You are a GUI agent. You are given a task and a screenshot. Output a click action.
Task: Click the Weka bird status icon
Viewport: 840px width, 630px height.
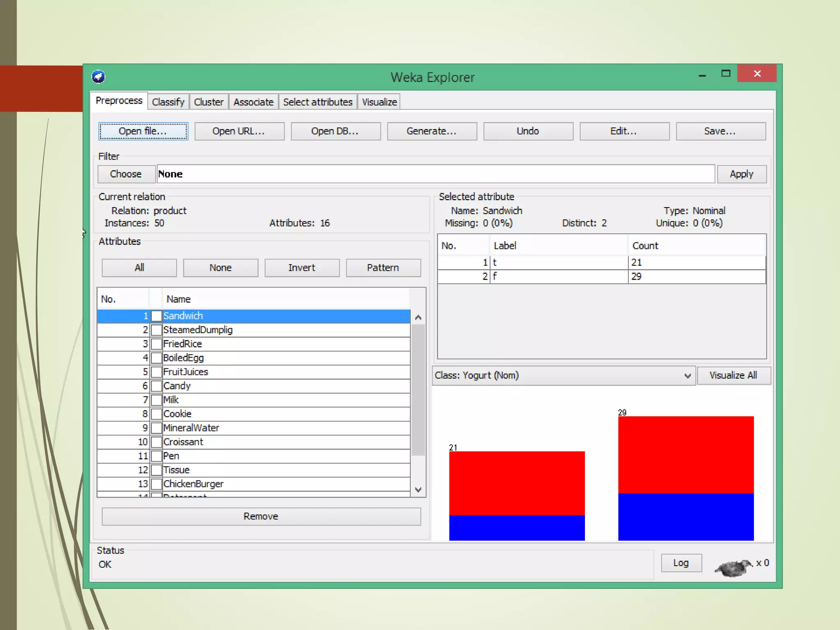734,568
